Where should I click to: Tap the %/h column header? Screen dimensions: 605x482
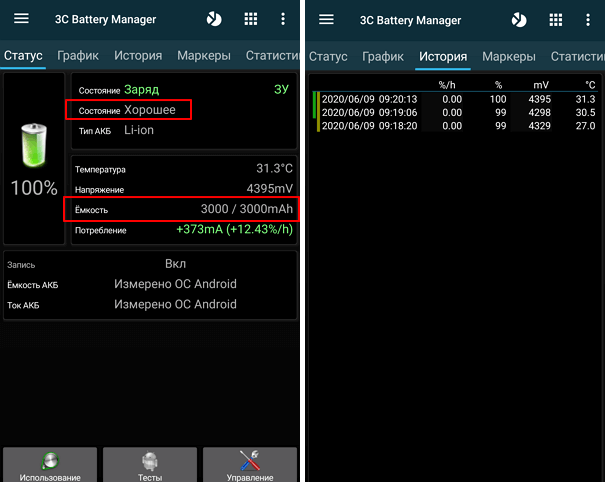point(447,85)
